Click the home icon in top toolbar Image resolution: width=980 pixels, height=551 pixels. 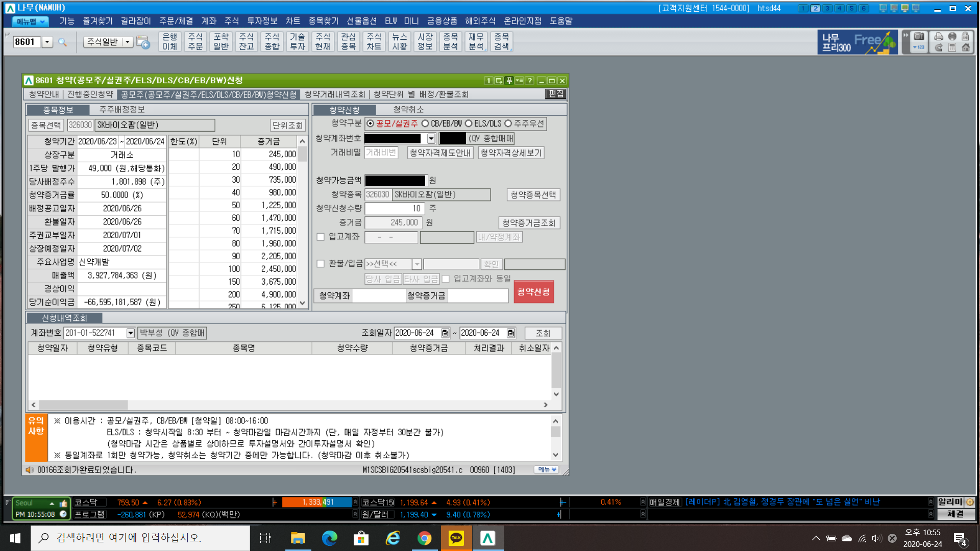coord(966,47)
